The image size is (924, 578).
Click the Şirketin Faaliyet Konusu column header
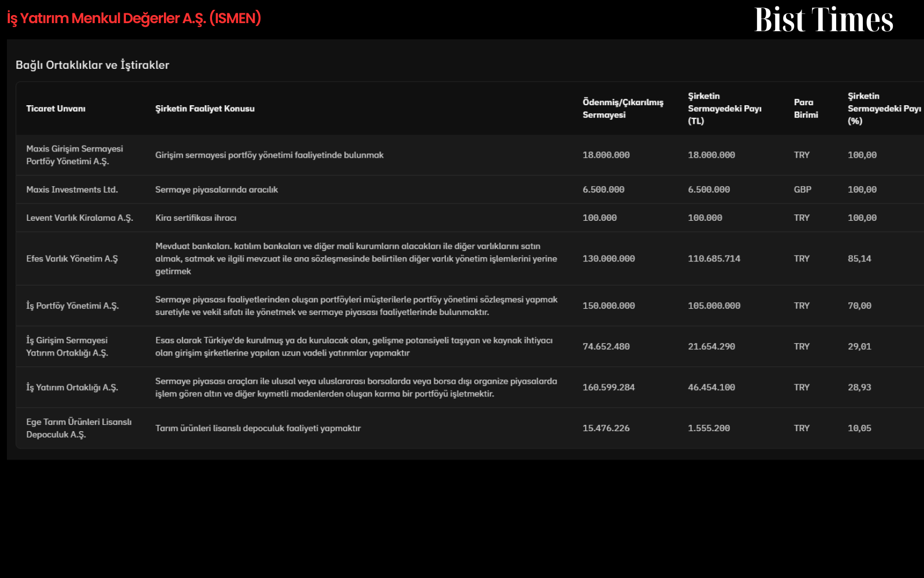point(204,109)
